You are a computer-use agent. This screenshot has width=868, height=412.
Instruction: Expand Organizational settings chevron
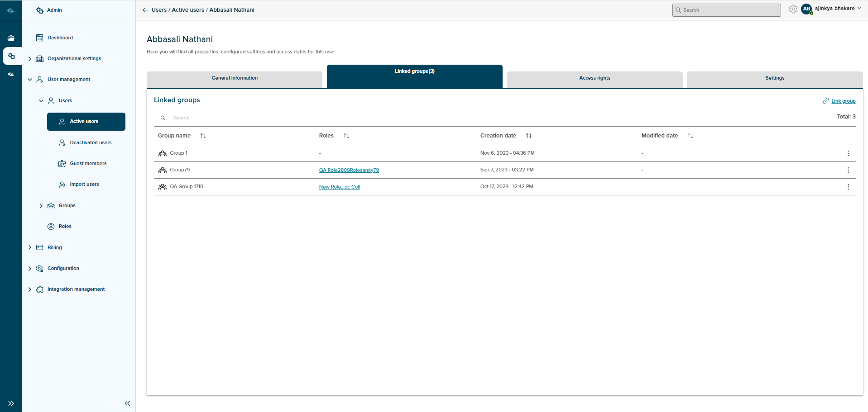(30, 59)
